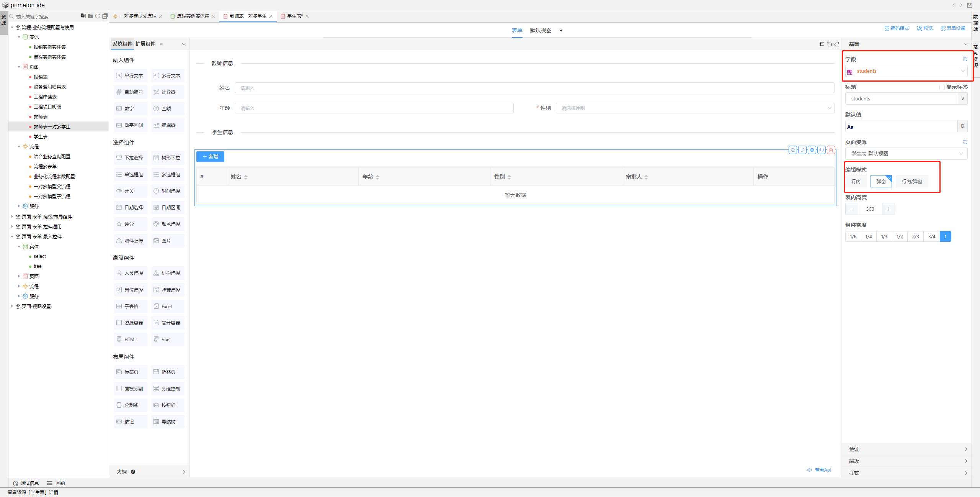The height and width of the screenshot is (497, 980).
Task: Open 页面资源 学生表-默认视图 dropdown
Action: click(906, 154)
